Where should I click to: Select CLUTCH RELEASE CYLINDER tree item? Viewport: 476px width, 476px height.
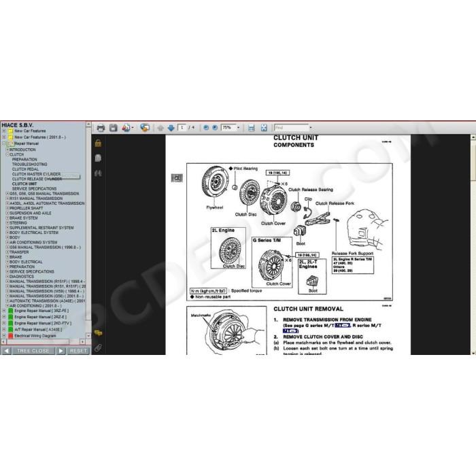37,179
